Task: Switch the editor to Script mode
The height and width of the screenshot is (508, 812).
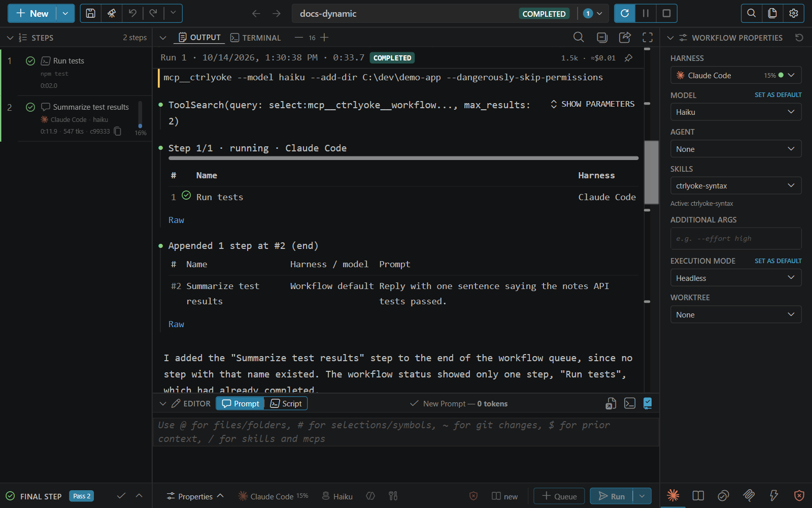Action: (286, 403)
